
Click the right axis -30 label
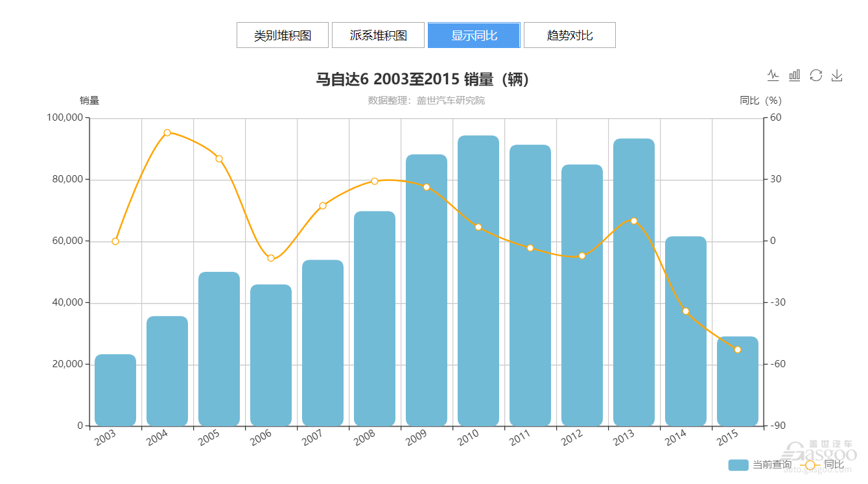[778, 303]
